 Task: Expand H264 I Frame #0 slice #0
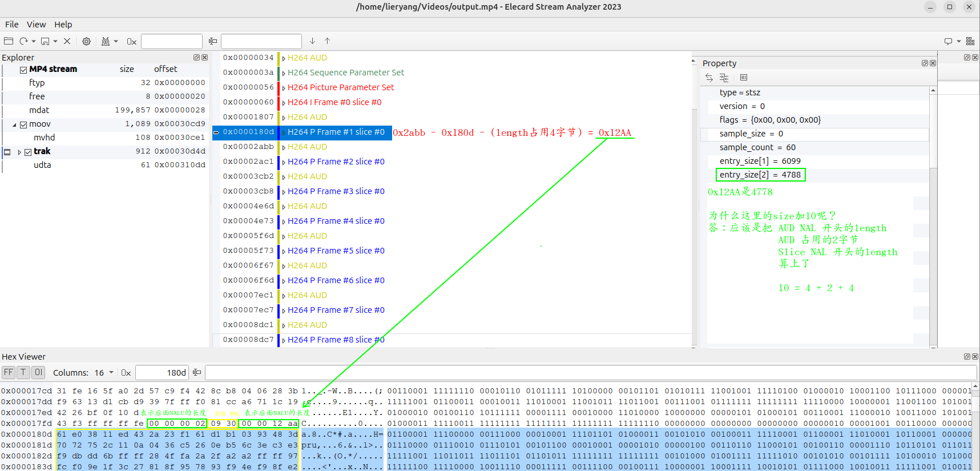[284, 103]
